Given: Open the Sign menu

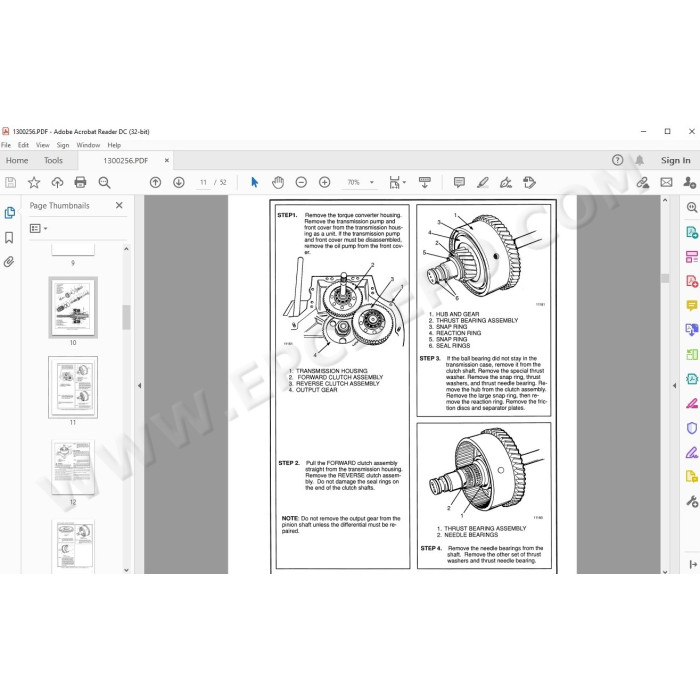Looking at the screenshot, I should coord(63,145).
